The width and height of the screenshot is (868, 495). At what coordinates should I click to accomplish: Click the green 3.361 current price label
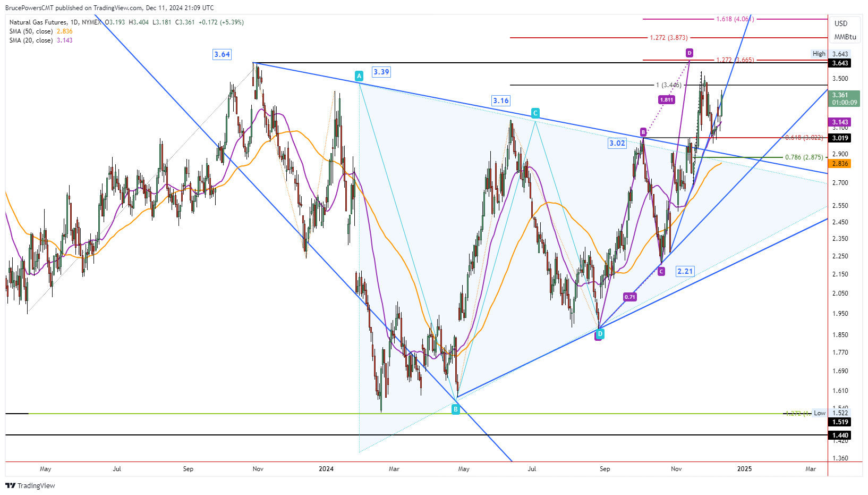(844, 99)
